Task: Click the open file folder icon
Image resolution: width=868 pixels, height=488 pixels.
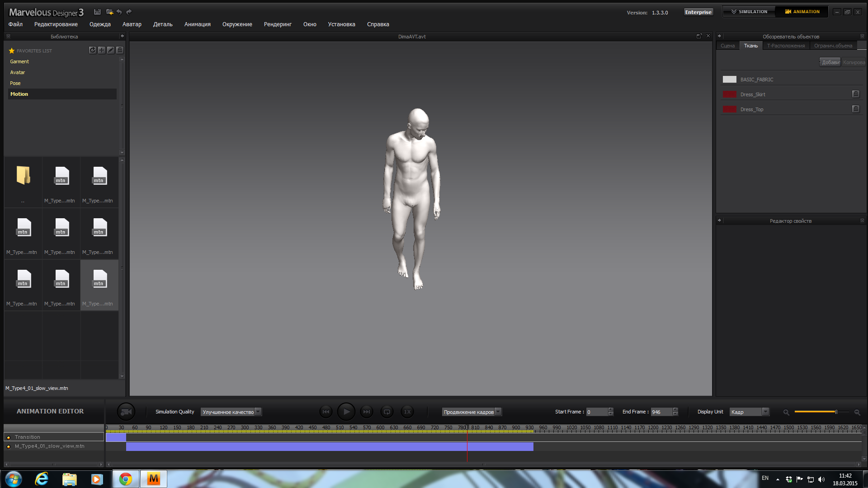Action: pyautogui.click(x=109, y=12)
